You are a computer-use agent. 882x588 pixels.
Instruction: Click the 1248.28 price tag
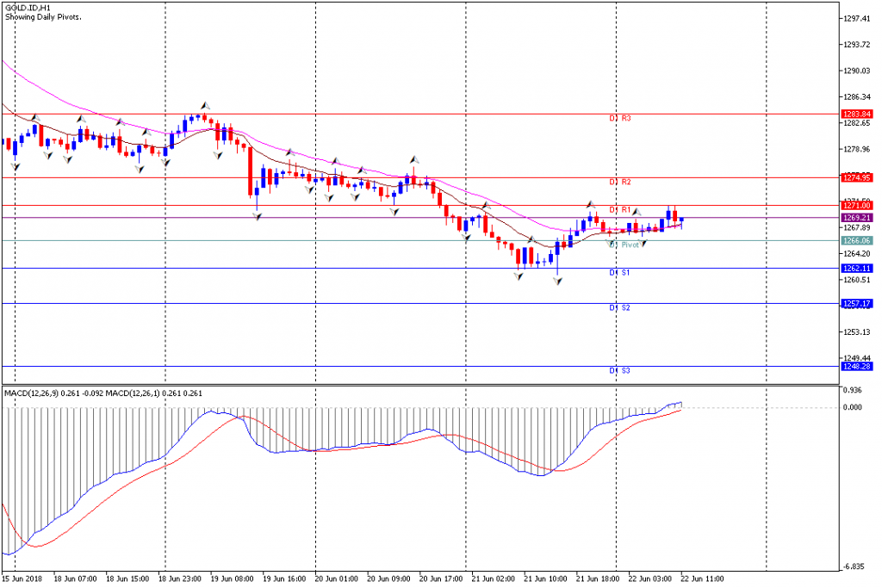[856, 366]
